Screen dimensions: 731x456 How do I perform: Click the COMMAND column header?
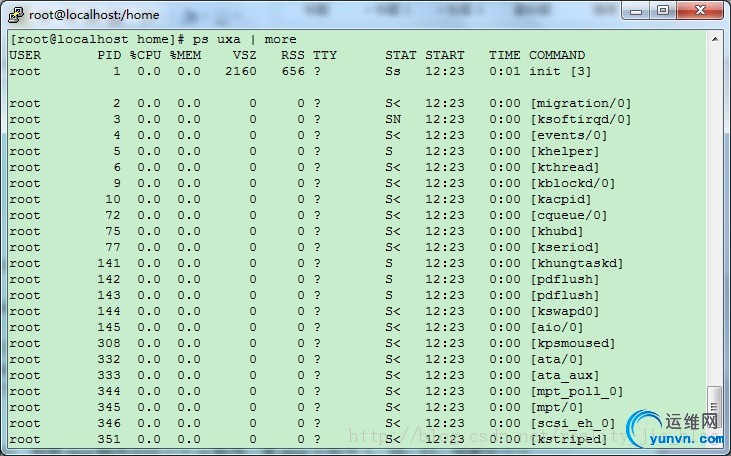pyautogui.click(x=557, y=55)
